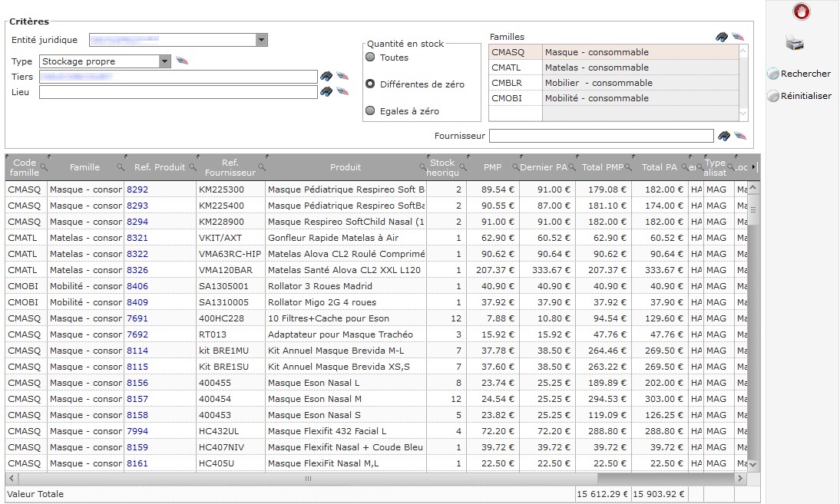Select the Toutes stock quantity option
Viewport: 840px width, 504px height.
click(x=370, y=58)
